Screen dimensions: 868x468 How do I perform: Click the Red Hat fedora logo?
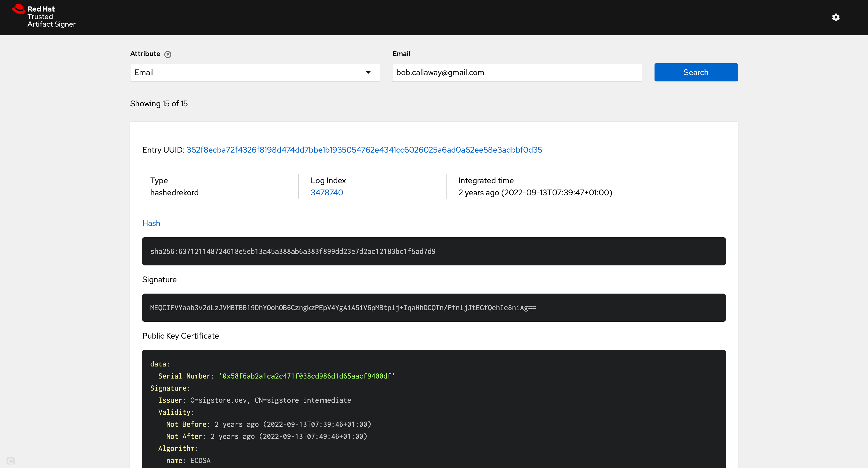tap(19, 9)
